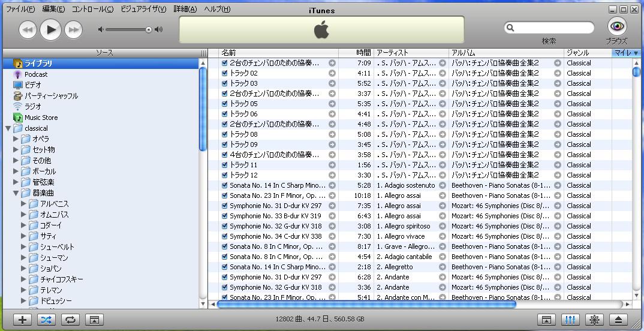Click the song count status text

click(x=320, y=319)
